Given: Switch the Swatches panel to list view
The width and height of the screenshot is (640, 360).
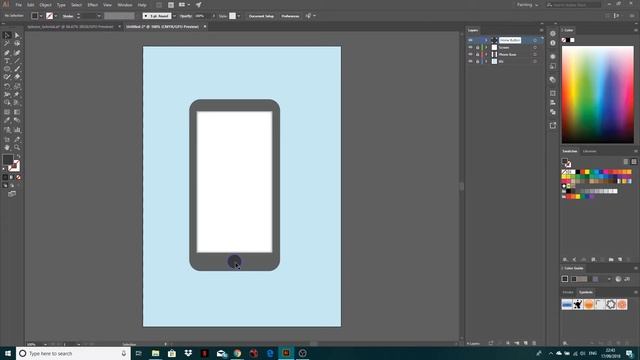Looking at the screenshot, I should coord(626,162).
